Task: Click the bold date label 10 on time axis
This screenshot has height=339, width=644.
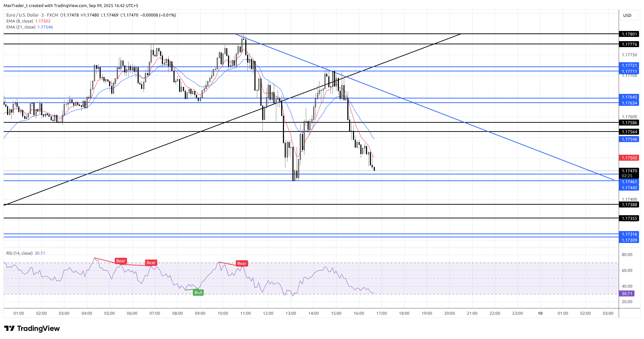Action: coord(540,313)
